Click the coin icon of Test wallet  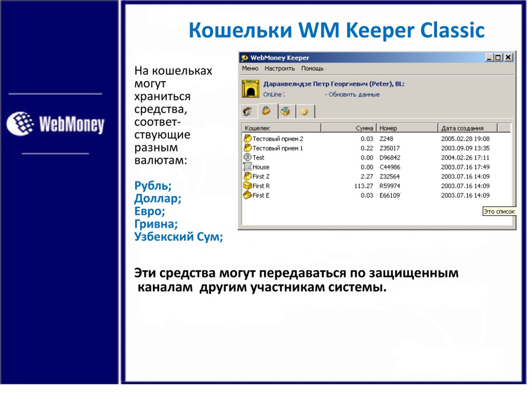click(248, 157)
